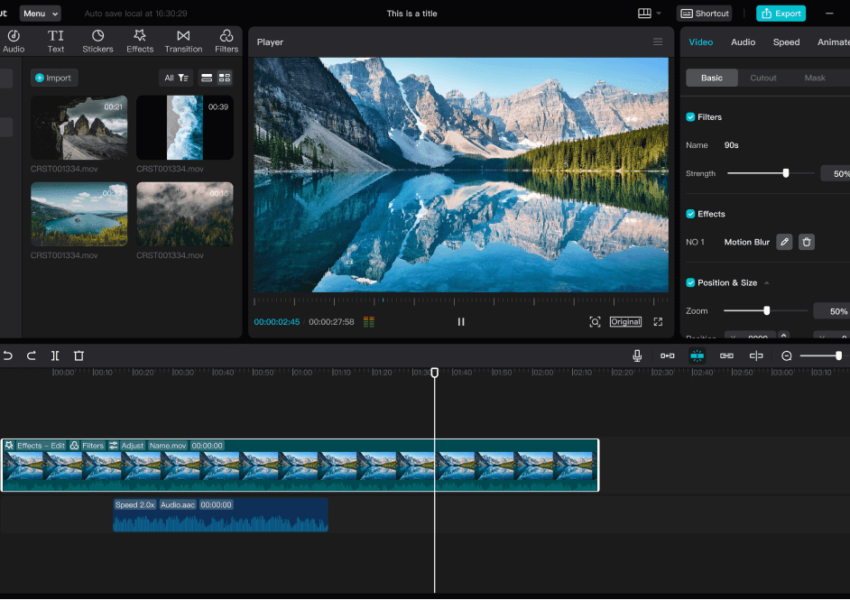Screen dimensions: 850x600
Task: Undo the last timeline action
Action: pyautogui.click(x=8, y=356)
